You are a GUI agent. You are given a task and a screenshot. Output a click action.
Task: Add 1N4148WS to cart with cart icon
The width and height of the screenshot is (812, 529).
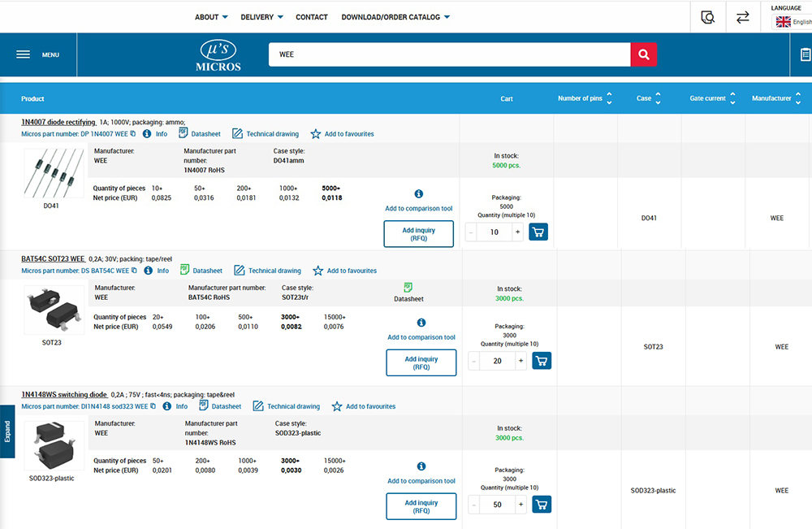click(542, 504)
